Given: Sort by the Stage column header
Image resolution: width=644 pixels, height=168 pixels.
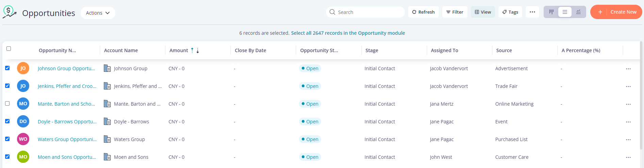Looking at the screenshot, I should 372,50.
